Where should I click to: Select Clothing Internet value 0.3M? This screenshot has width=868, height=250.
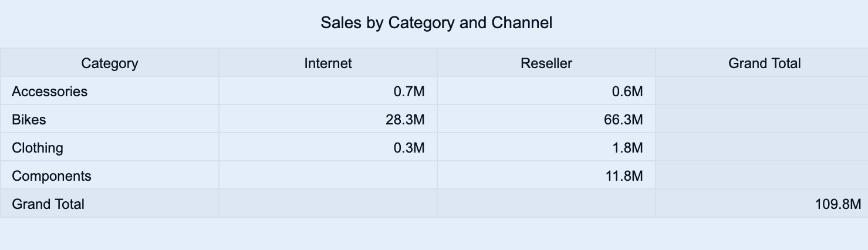(409, 148)
